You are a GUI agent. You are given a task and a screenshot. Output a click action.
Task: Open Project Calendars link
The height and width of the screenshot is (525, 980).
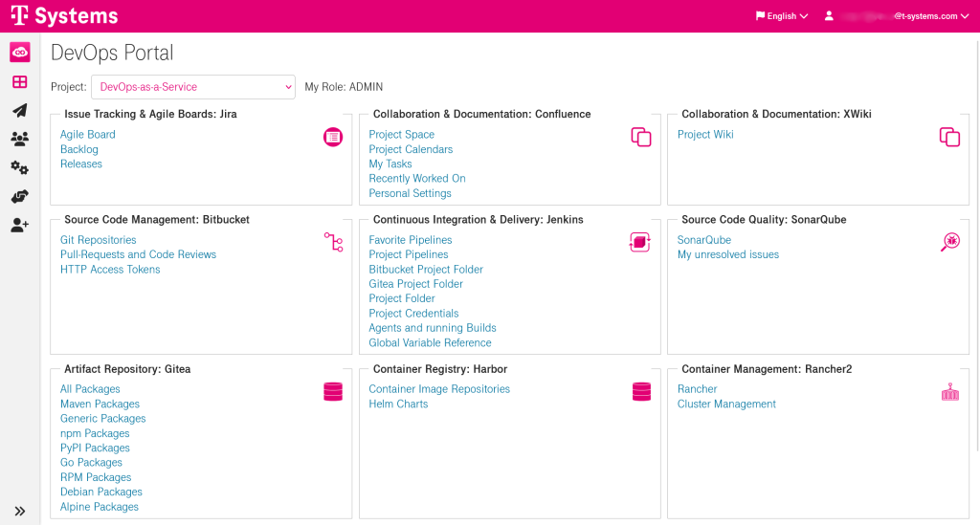(x=411, y=149)
